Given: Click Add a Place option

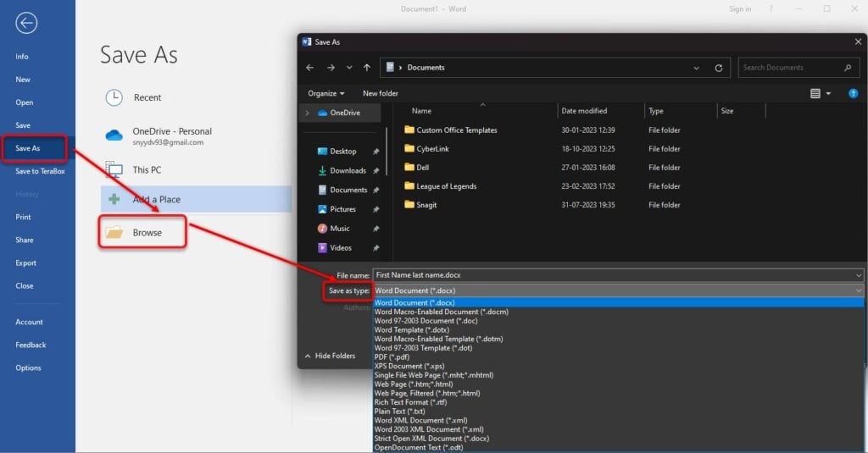Looking at the screenshot, I should coord(196,199).
